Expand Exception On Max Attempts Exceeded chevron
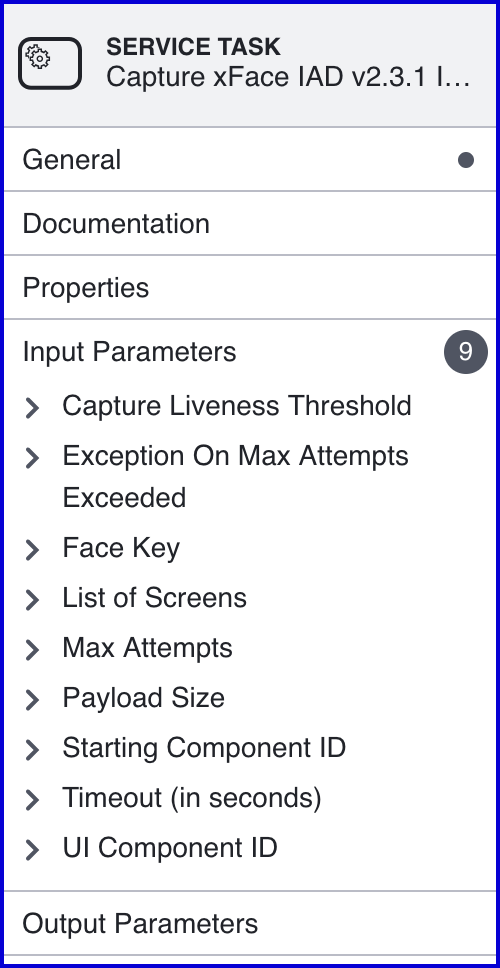 click(32, 457)
